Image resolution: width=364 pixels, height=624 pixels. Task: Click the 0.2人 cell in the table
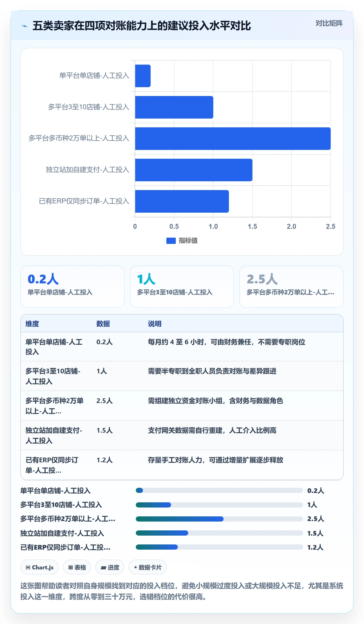pos(105,342)
